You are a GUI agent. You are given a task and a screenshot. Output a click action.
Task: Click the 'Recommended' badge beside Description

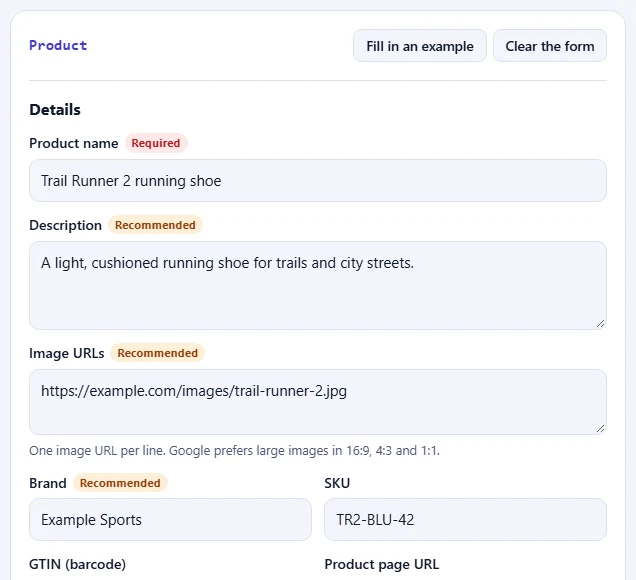pos(155,225)
